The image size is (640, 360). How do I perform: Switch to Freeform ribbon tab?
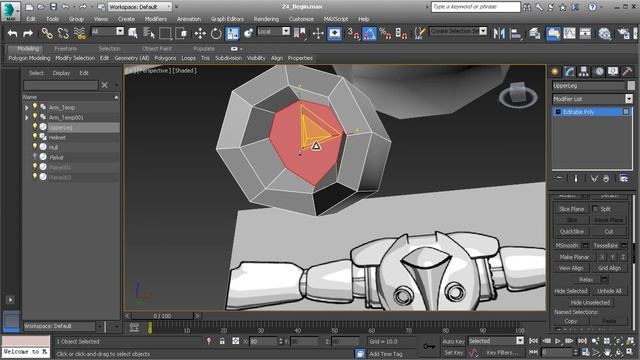click(66, 49)
